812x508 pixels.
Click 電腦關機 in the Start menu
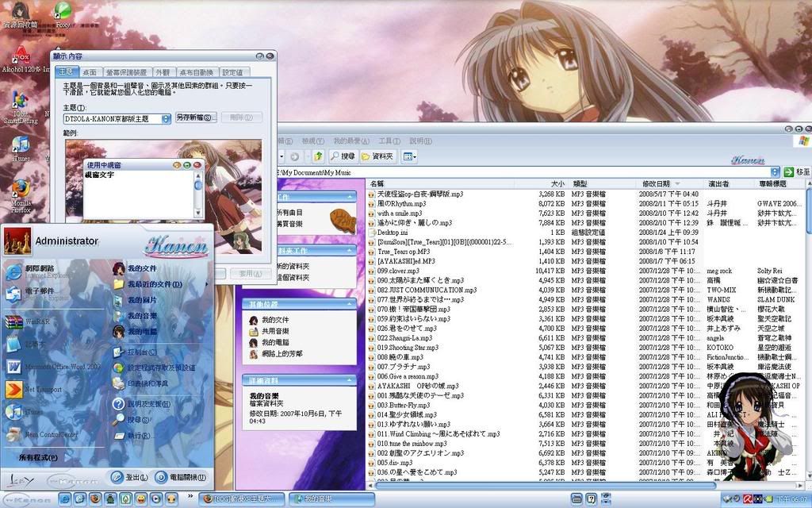182,477
